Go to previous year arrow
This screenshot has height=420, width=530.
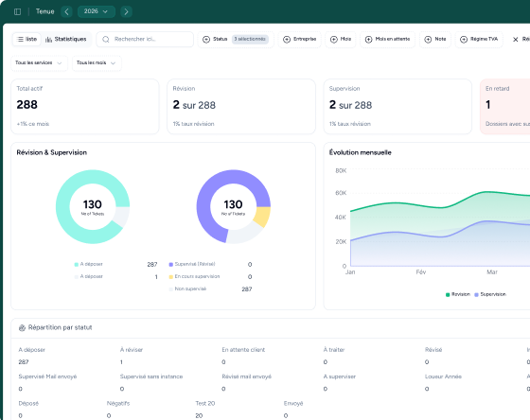66,11
